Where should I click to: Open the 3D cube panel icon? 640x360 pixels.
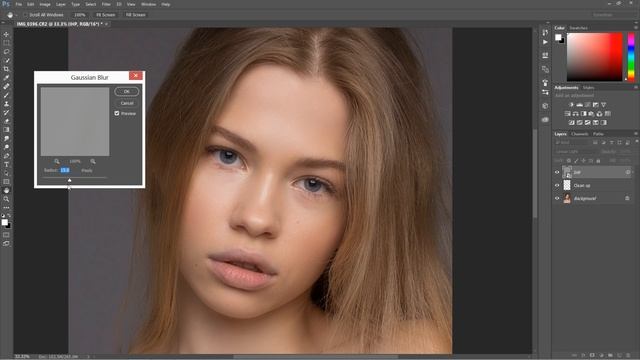(x=545, y=106)
